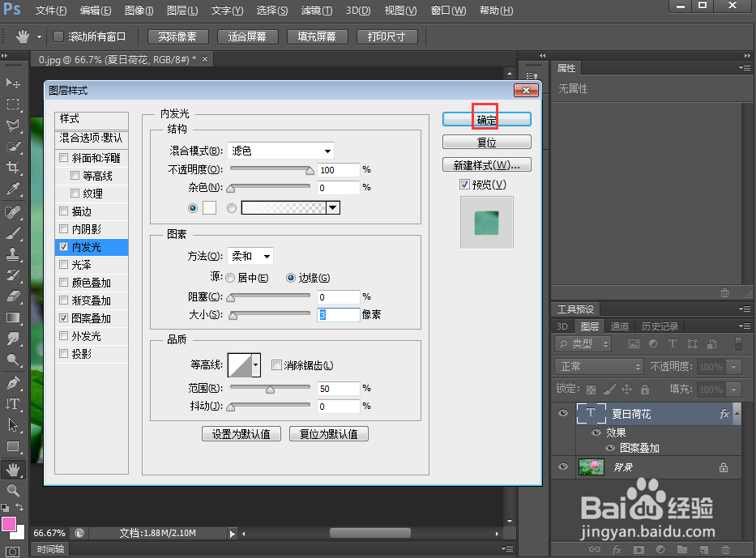The width and height of the screenshot is (756, 558).
Task: Select the Move tool
Action: point(14,83)
